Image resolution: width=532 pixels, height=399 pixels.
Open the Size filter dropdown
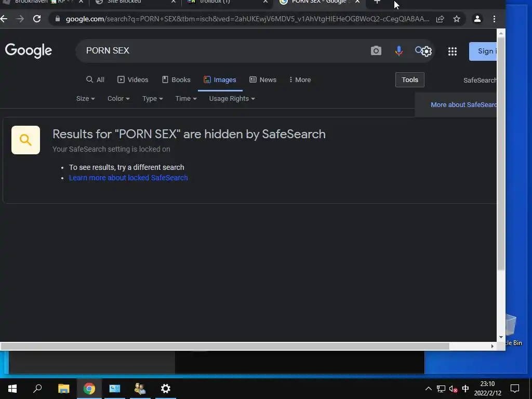coord(86,98)
